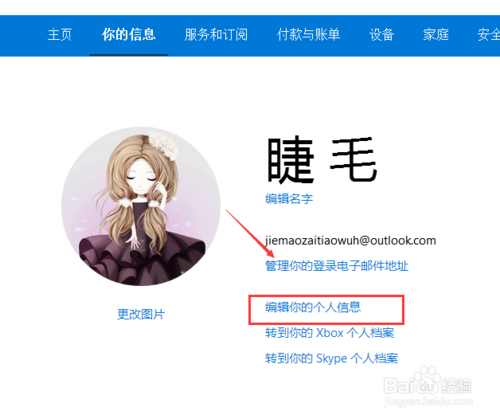This screenshot has width=500, height=419.
Task: Click the jingyan.baidu.com watermark text
Action: coord(428,401)
